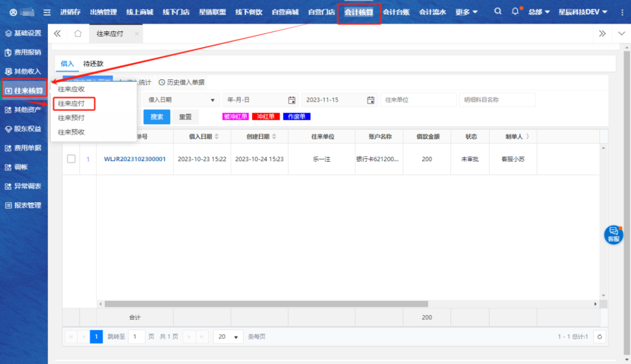The image size is (631, 364).
Task: Click the refresh icon in pagination bar
Action: pos(599,337)
